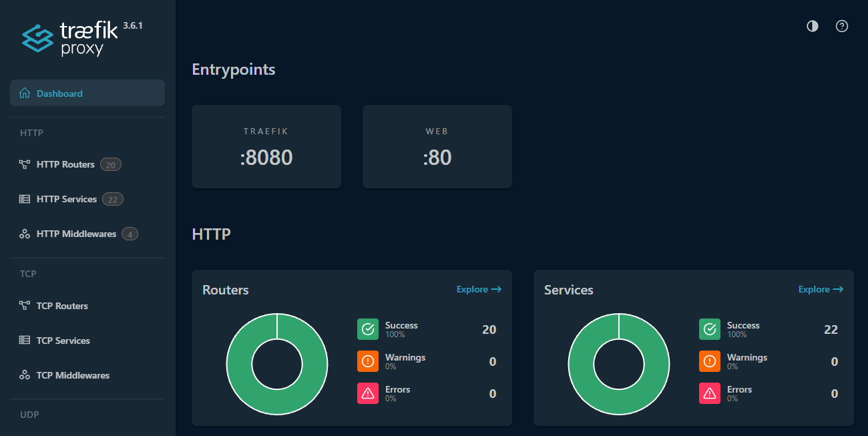Select the HTTP Routers sidebar icon
This screenshot has height=436, width=868.
[x=25, y=164]
